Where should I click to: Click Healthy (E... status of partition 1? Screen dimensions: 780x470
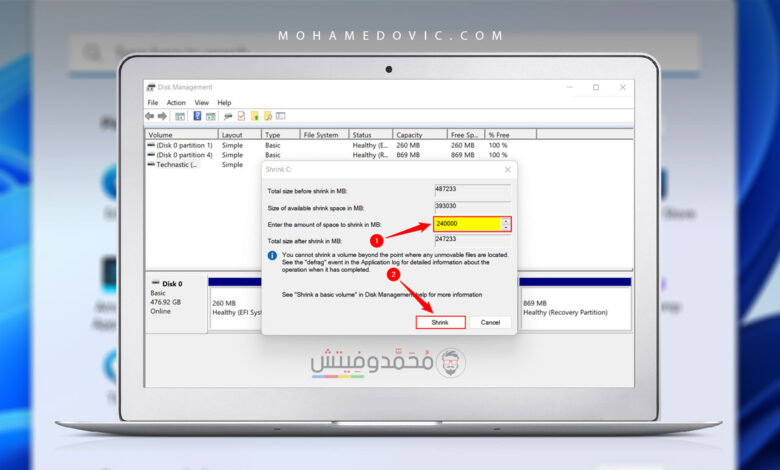370,145
